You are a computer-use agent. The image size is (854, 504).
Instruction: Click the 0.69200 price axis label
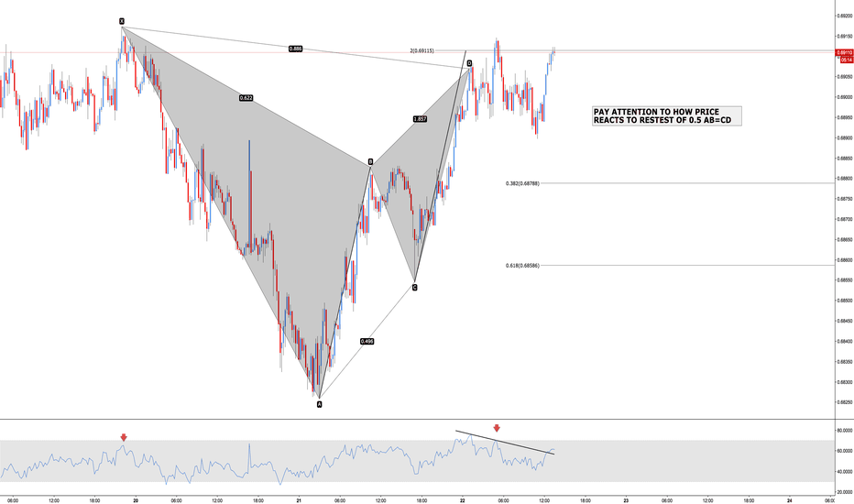[845, 16]
